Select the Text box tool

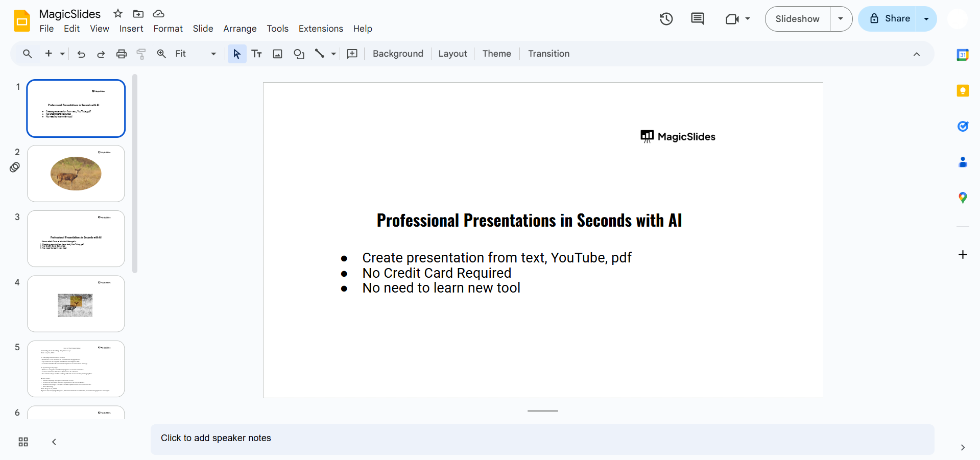tap(256, 54)
